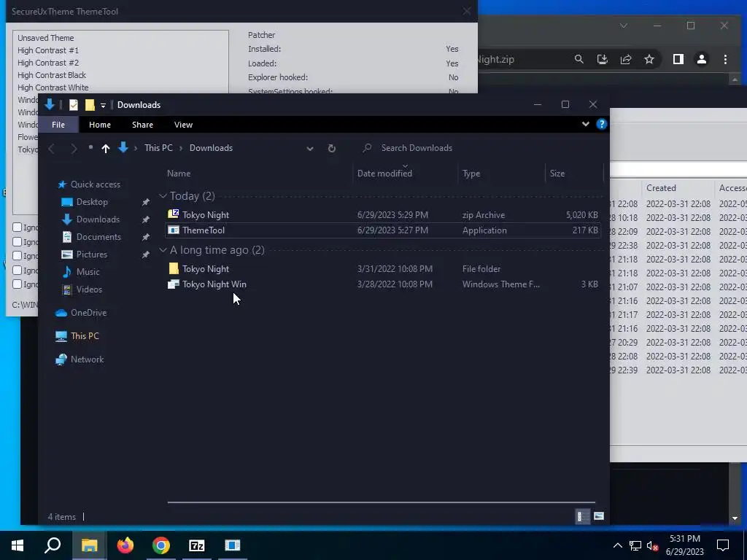Open the Tokyo Night file folder

click(x=205, y=269)
